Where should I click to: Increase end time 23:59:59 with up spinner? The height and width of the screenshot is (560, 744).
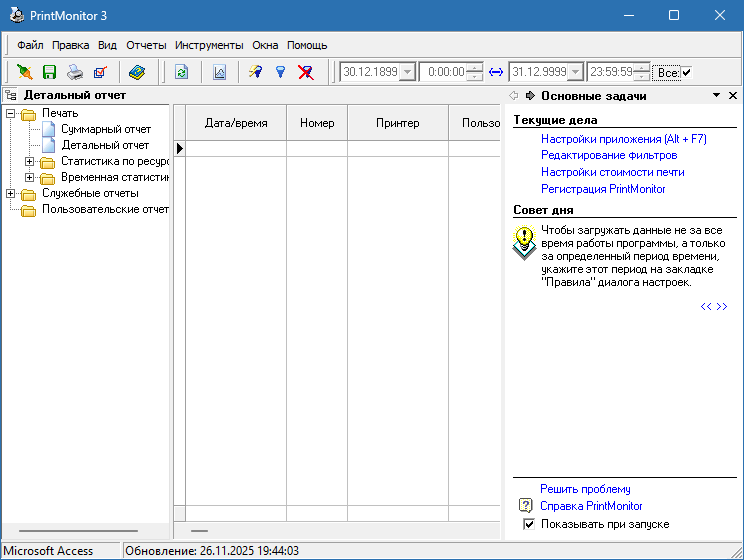tap(642, 68)
